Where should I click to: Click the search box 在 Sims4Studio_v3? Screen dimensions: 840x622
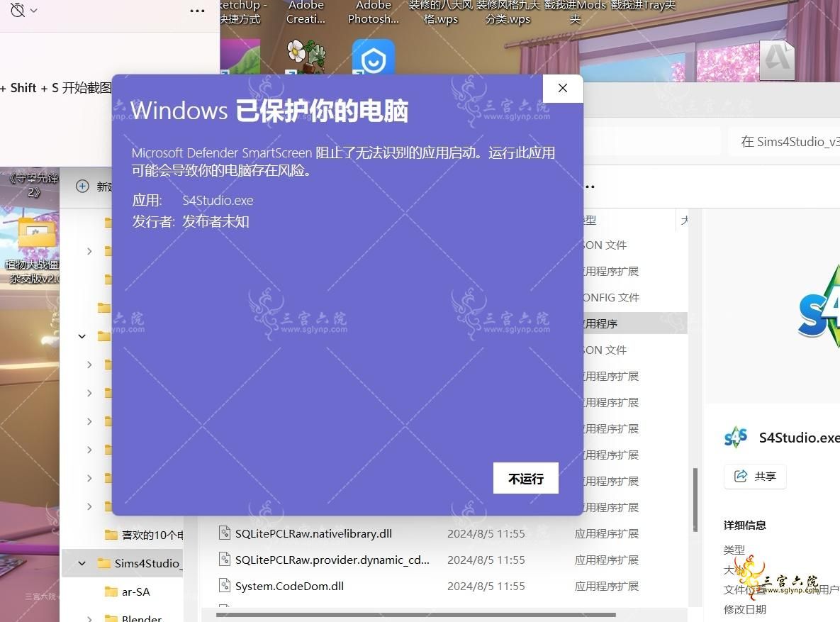point(785,142)
